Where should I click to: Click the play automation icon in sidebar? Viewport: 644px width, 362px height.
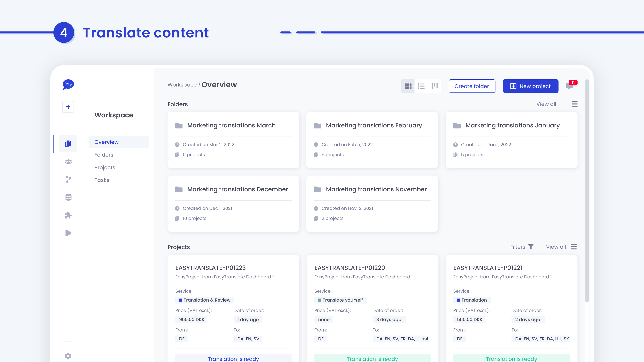click(68, 233)
